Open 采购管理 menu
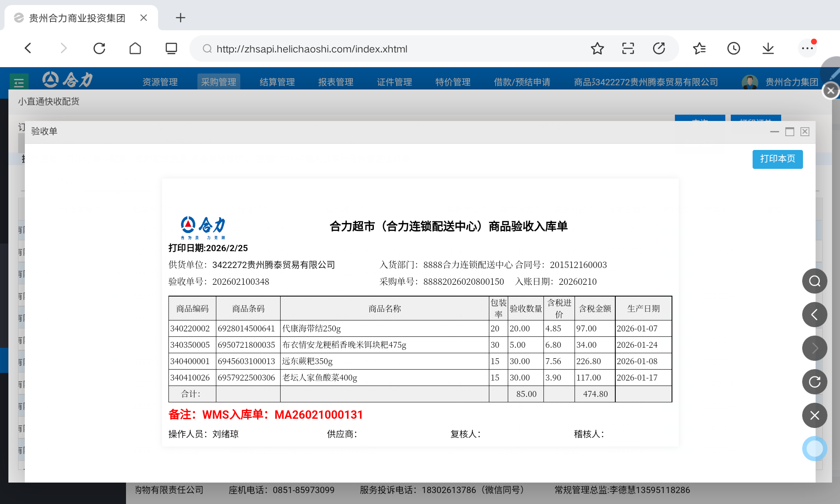The height and width of the screenshot is (504, 840). [218, 82]
